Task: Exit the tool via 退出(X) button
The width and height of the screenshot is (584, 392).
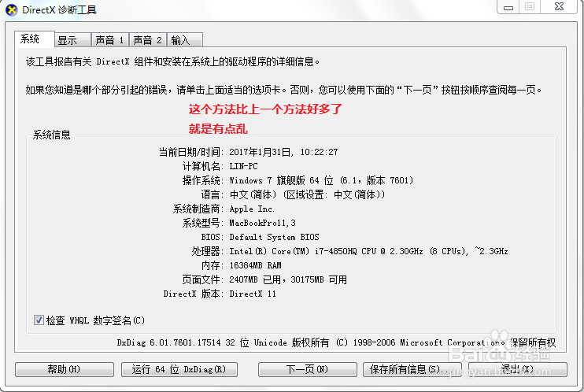Action: pos(517,369)
